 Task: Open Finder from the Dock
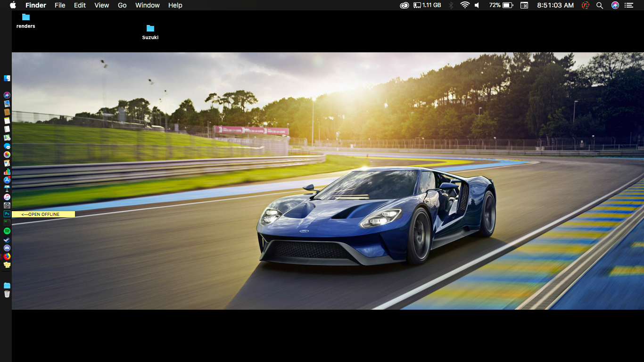[7, 78]
